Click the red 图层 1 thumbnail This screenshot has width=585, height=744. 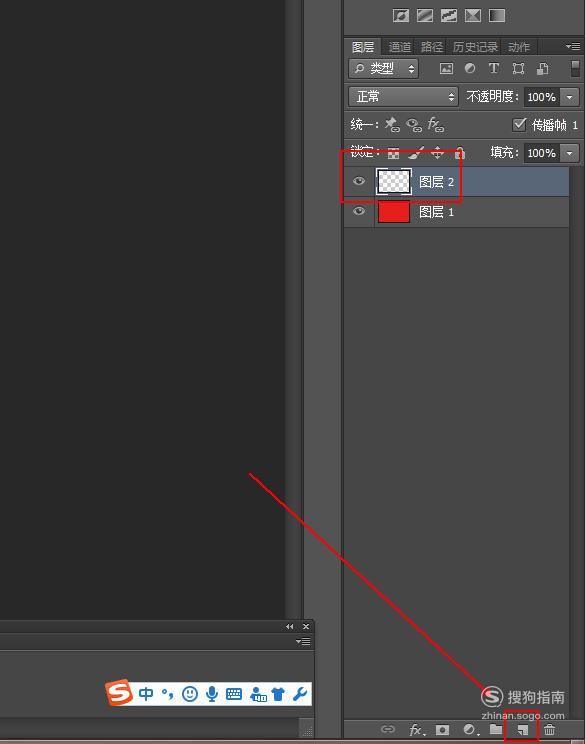394,212
